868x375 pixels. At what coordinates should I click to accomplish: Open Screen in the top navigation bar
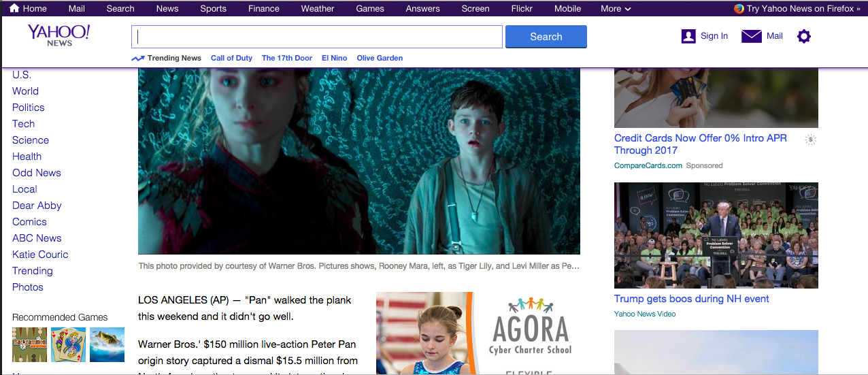475,9
